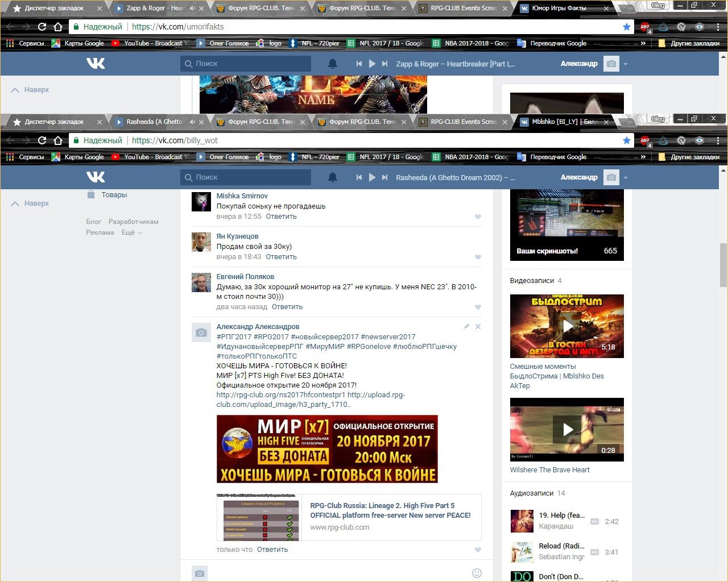Skip to the next track after Rasheeda
Image resolution: width=728 pixels, height=582 pixels.
point(385,177)
